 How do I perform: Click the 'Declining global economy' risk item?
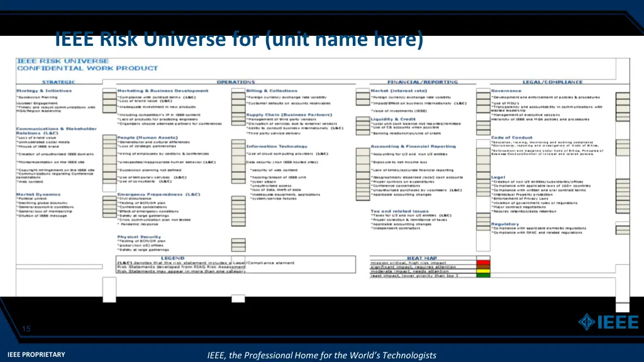click(x=42, y=203)
